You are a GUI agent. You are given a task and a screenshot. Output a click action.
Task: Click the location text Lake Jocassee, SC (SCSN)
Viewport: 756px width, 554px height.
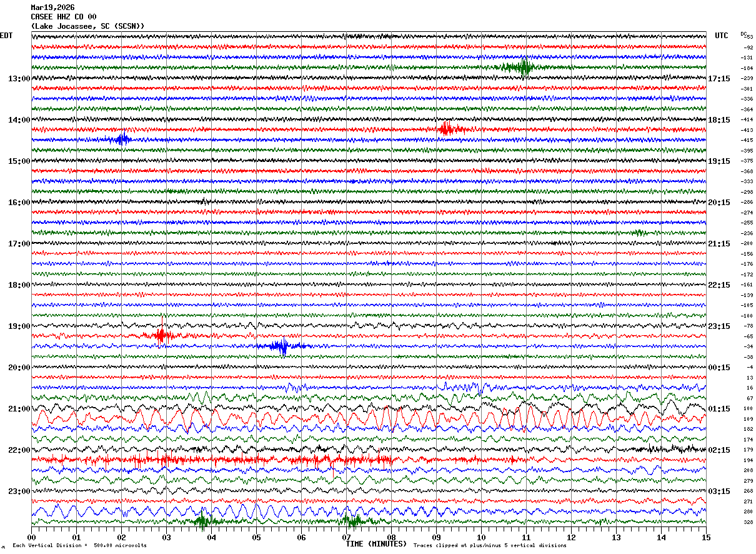pyautogui.click(x=88, y=26)
